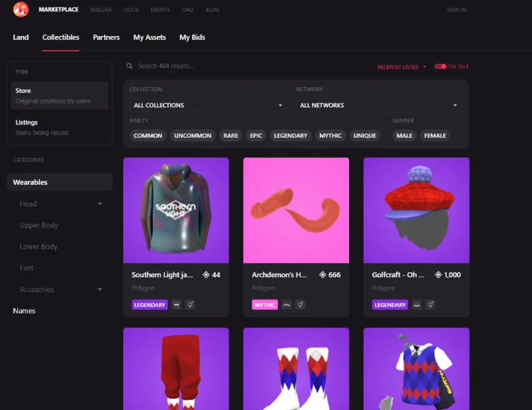Click the gender icon on Golfcraft card
This screenshot has width=532, height=410.
point(431,305)
